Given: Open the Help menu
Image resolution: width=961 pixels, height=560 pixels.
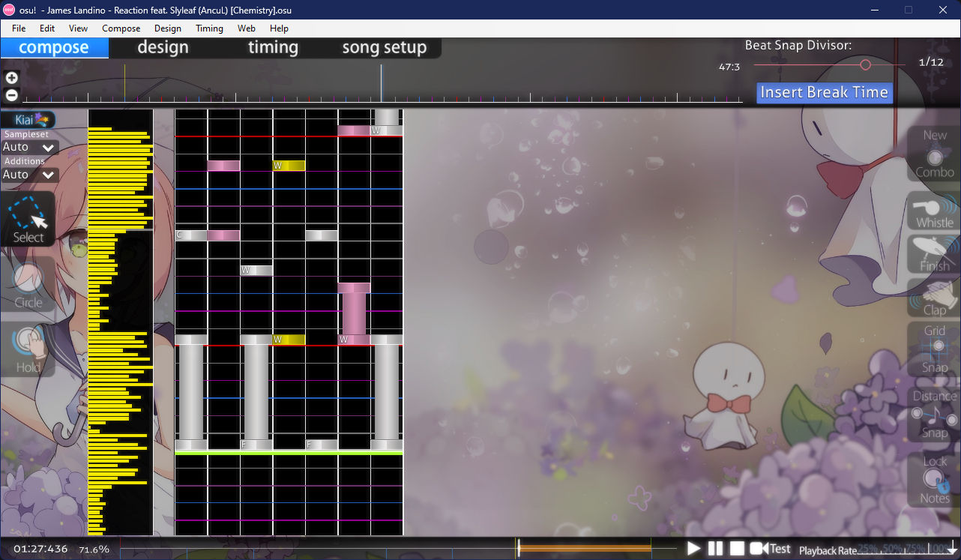Looking at the screenshot, I should tap(279, 28).
